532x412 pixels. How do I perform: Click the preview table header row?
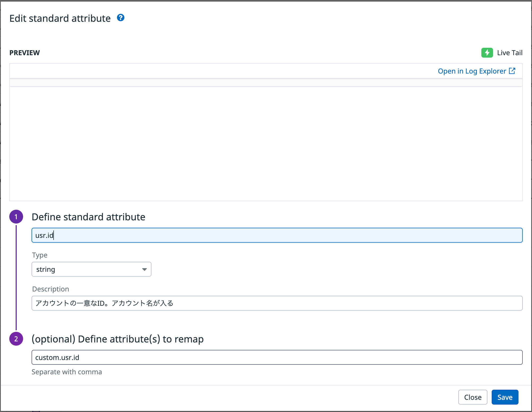(266, 83)
